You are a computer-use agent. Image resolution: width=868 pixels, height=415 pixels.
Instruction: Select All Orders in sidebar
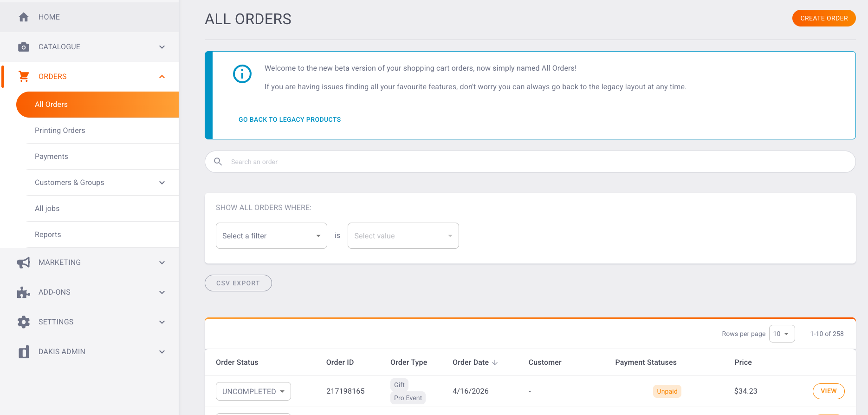point(97,105)
